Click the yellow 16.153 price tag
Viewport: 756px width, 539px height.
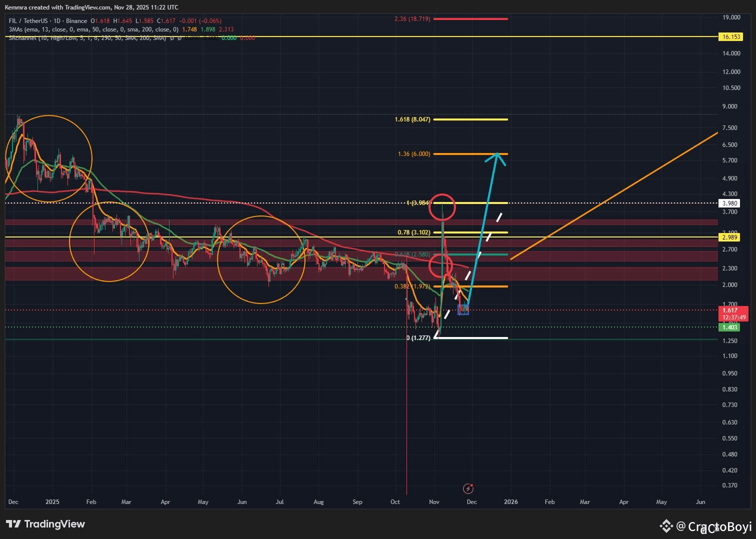tap(730, 37)
